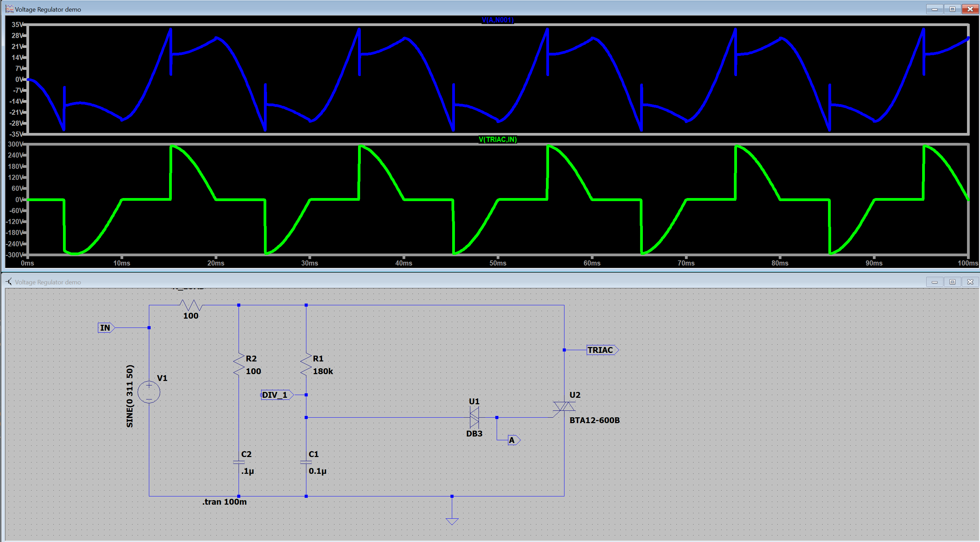
Task: Click the 35V axis label in top plot
Action: (x=17, y=24)
